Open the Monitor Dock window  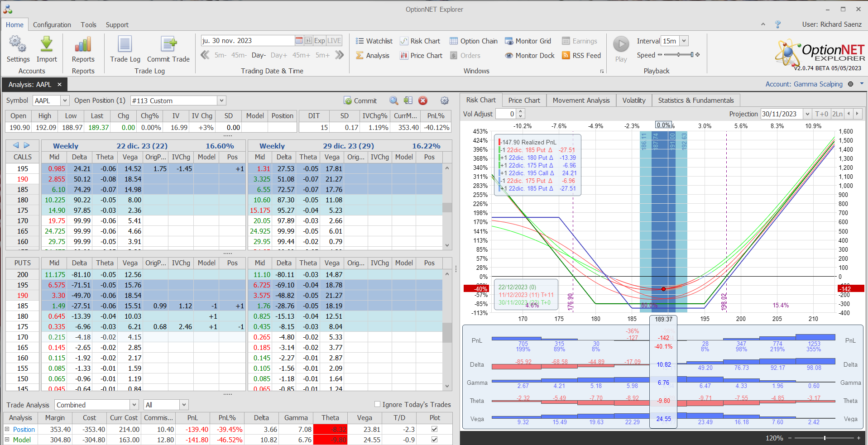[x=530, y=56]
